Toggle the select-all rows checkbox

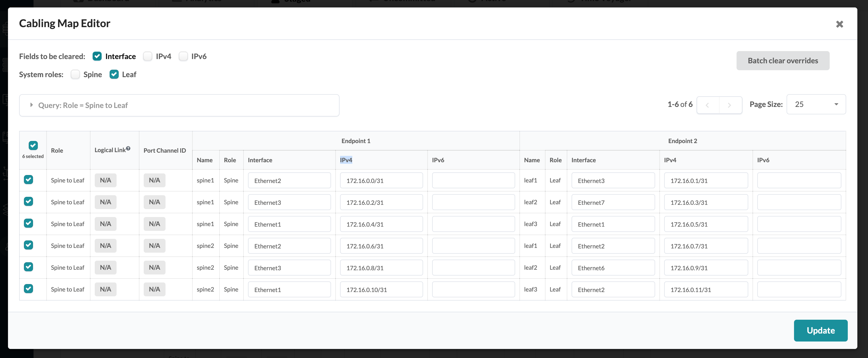point(33,145)
